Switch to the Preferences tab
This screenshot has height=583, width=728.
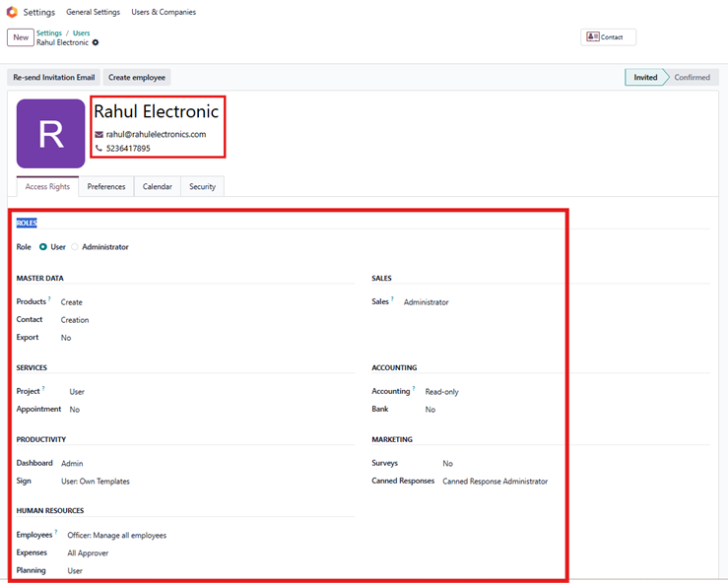tap(106, 186)
